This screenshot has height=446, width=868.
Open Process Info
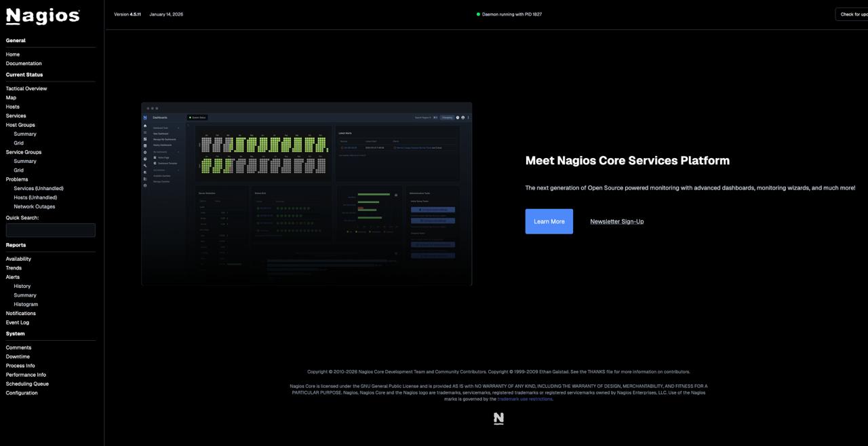20,365
